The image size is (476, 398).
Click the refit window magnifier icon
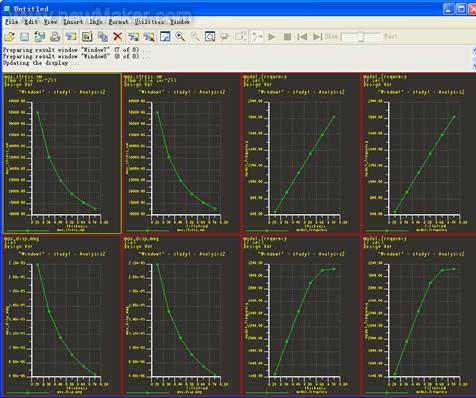tap(210, 36)
